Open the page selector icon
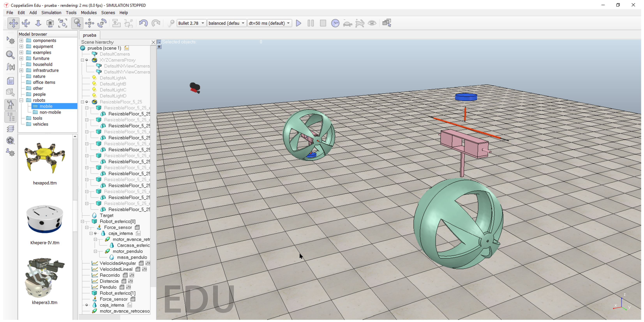The image size is (644, 322). (x=386, y=23)
